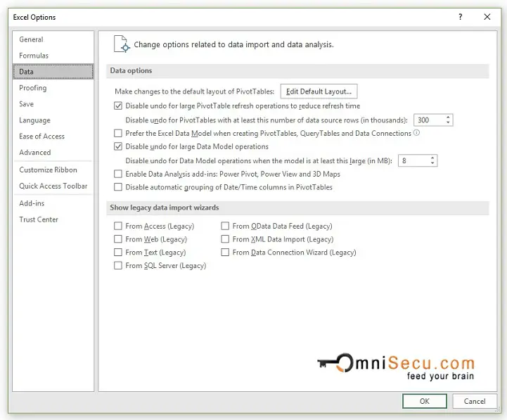This screenshot has height=420, width=507.
Task: Decrease the data source rows value from 300
Action: coord(448,122)
